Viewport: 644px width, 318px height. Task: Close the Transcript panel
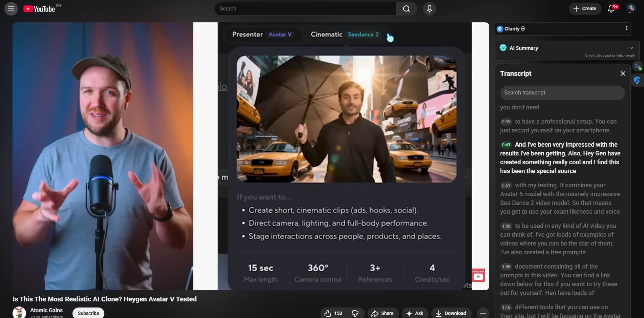point(623,73)
